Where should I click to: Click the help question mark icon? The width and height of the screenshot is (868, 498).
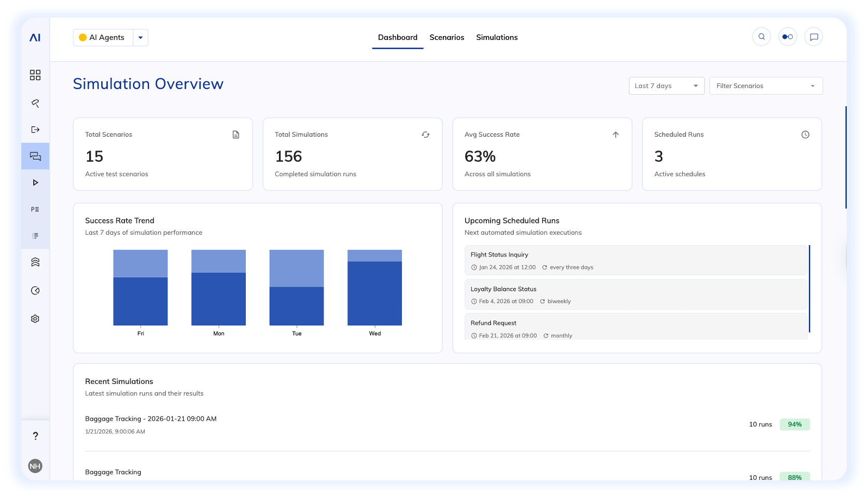(35, 436)
